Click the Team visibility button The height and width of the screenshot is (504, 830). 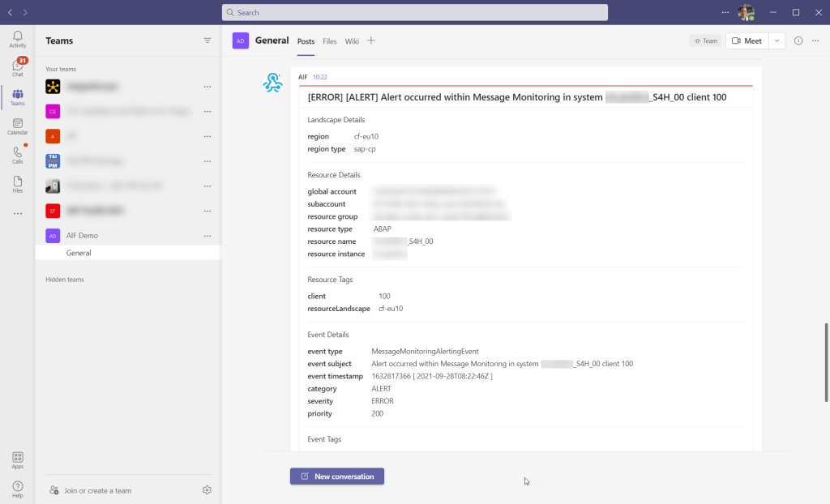click(706, 41)
